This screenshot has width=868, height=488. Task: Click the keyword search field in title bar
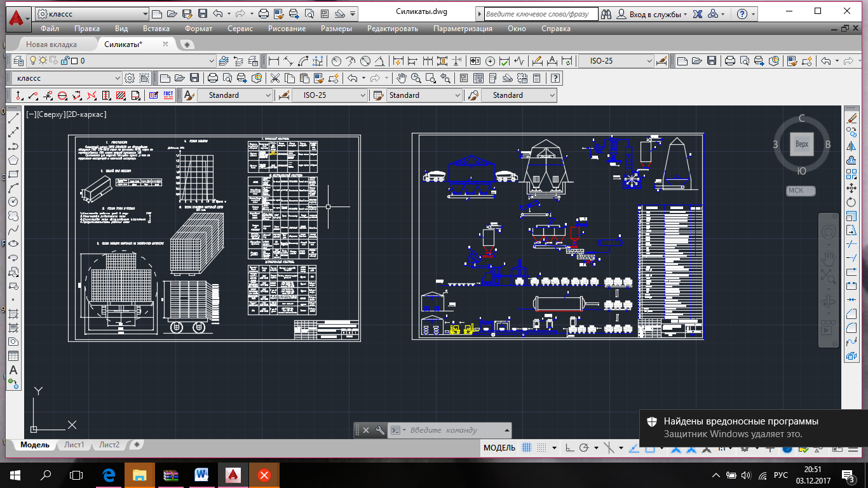tap(540, 13)
